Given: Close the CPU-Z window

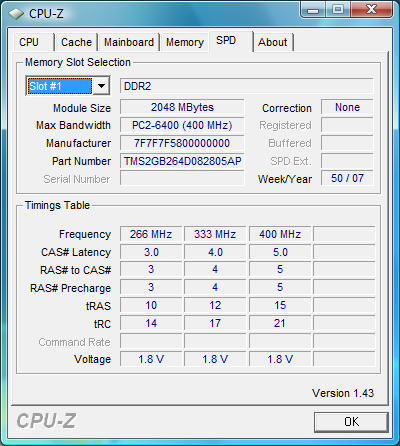Looking at the screenshot, I should pyautogui.click(x=371, y=9).
